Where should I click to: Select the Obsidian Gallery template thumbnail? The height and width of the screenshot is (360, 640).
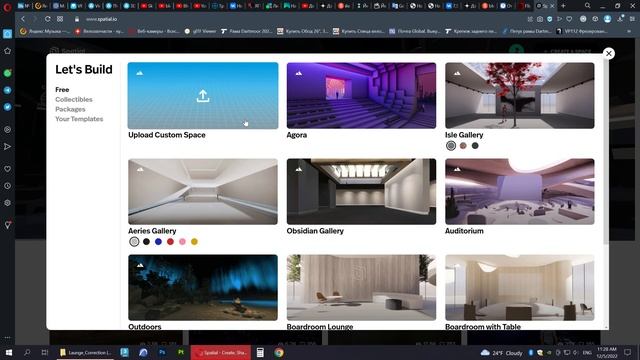click(x=361, y=191)
